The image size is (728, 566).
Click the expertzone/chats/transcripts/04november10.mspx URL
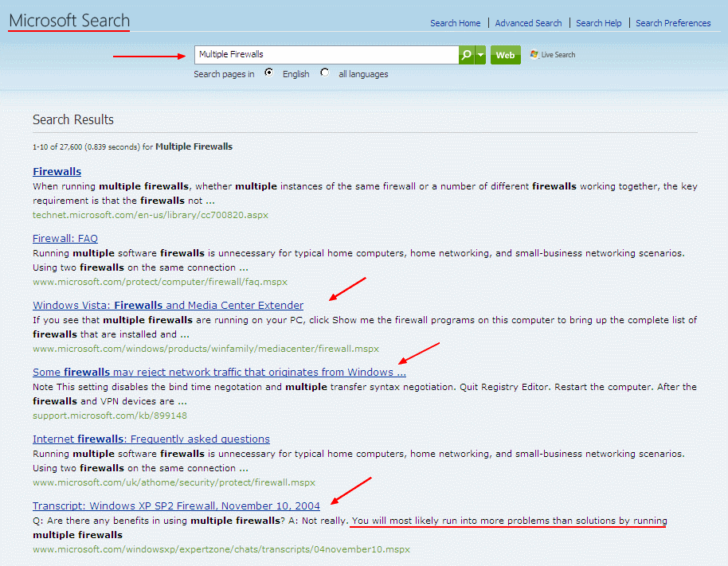pyautogui.click(x=221, y=549)
